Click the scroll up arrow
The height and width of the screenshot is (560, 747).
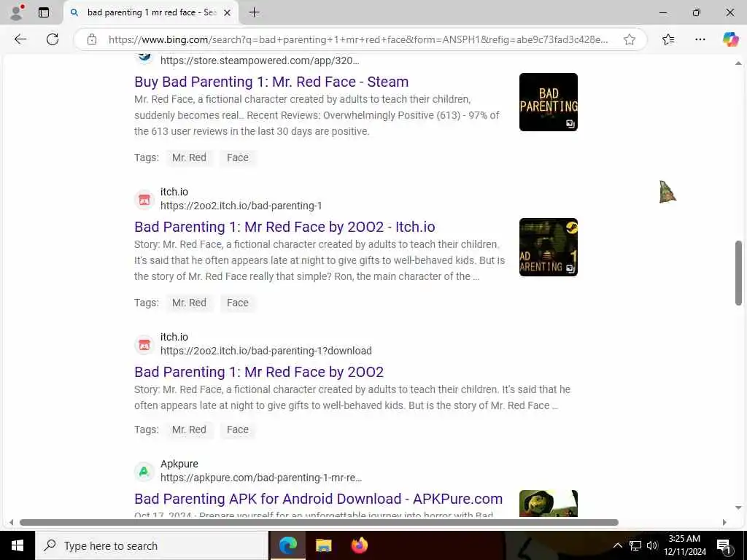[x=738, y=63]
